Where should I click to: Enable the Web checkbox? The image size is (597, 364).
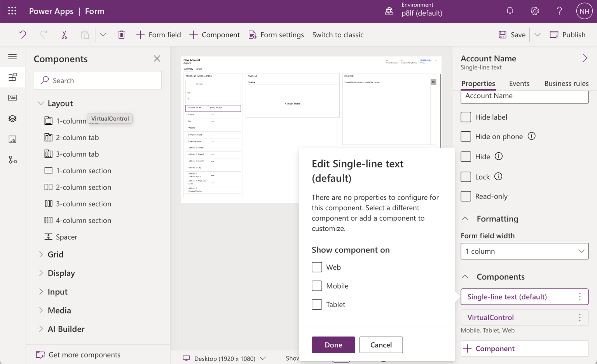[x=317, y=267]
